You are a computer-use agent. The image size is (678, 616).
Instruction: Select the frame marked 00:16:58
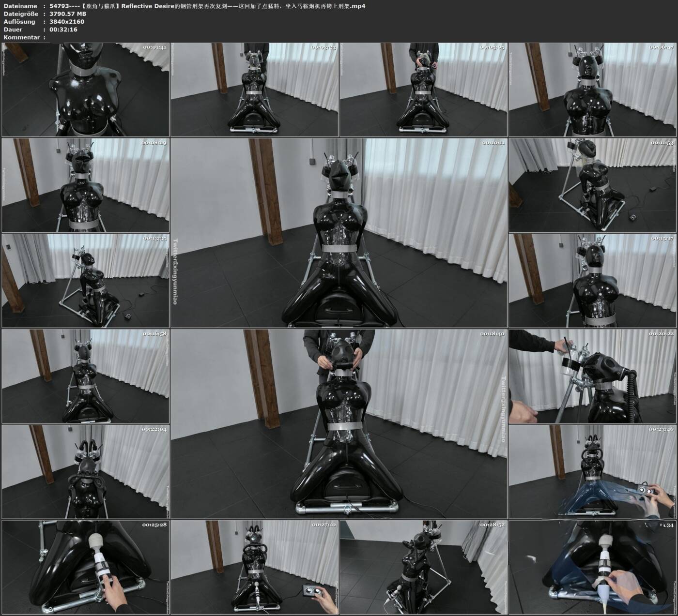click(x=86, y=376)
